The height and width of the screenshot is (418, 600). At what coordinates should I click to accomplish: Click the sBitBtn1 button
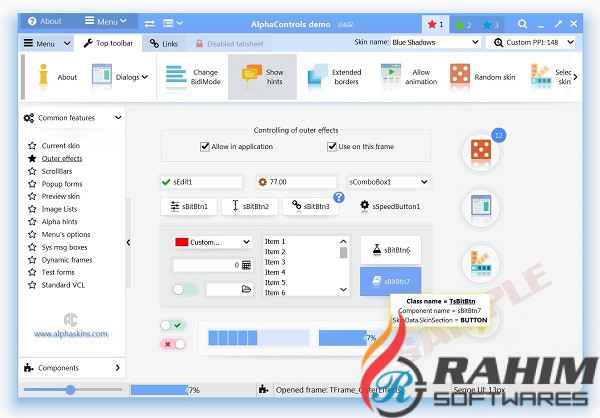tap(189, 206)
